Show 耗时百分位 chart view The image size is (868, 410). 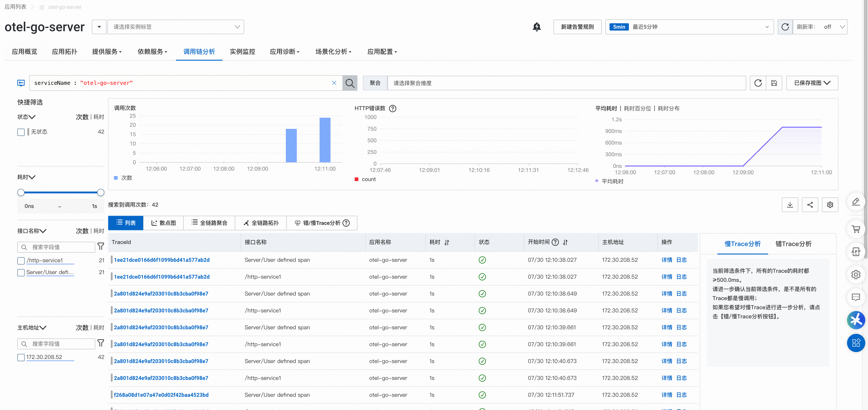[637, 109]
